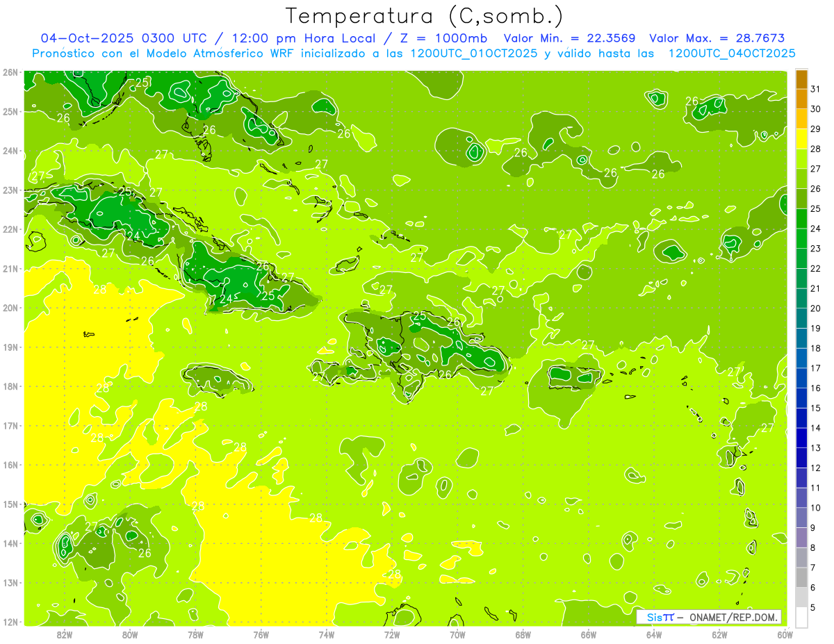This screenshot has height=644, width=834.
Task: Click the '66W' longitude axis label
Action: tap(589, 634)
